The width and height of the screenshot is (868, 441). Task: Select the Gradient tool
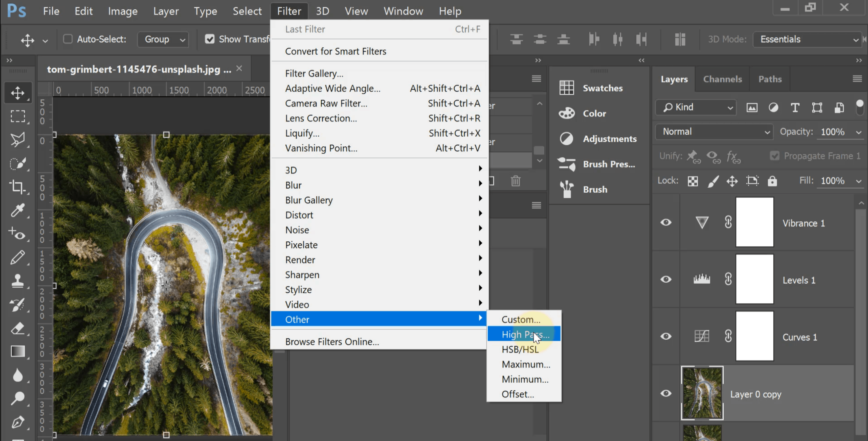pos(17,351)
